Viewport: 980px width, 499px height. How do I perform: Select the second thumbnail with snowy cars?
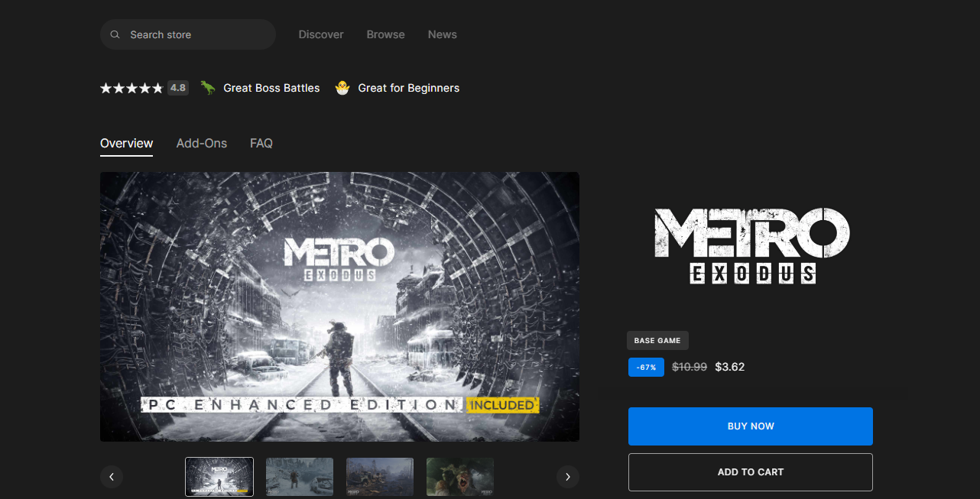point(300,477)
